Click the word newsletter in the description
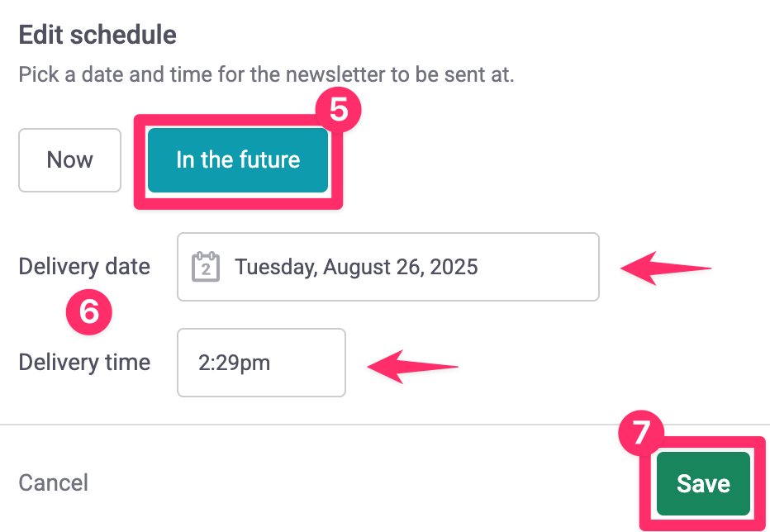Viewport: 770px width, 532px height. coord(335,76)
